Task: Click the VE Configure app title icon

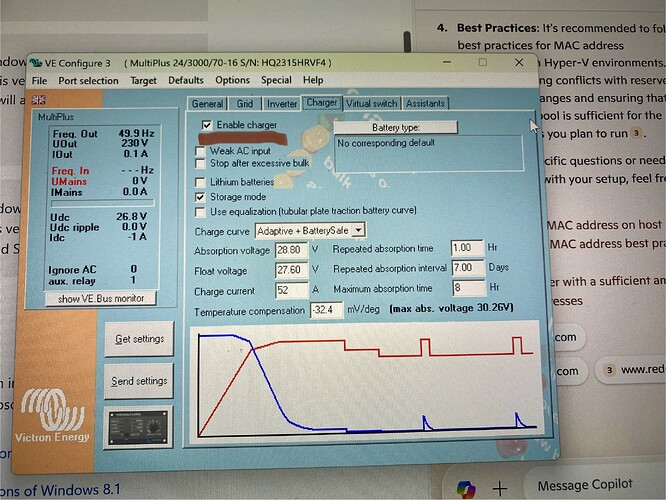Action: click(37, 62)
